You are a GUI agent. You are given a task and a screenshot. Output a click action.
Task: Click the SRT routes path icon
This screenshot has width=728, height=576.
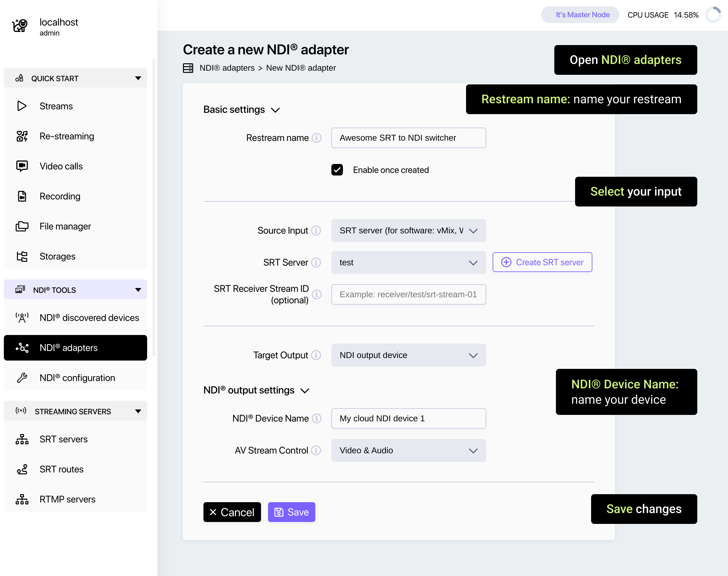(x=22, y=469)
